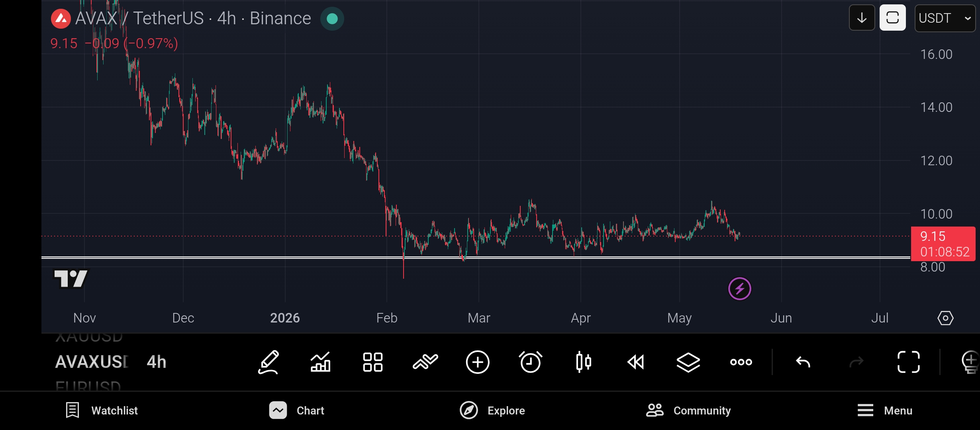Open the USDT currency dropdown
The image size is (980, 430).
coord(945,18)
